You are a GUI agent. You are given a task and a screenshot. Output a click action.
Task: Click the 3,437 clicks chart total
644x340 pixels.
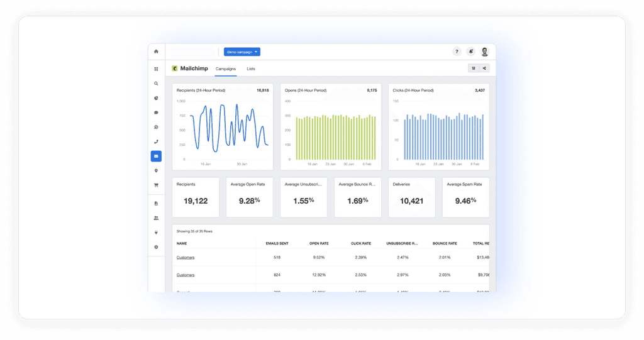pyautogui.click(x=480, y=90)
